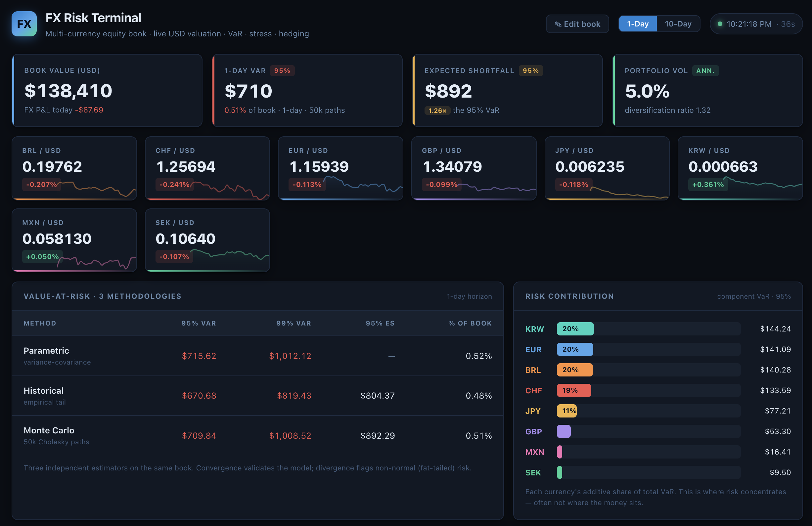Image resolution: width=812 pixels, height=526 pixels.
Task: Click the BRL 20% contribution bar
Action: pos(575,370)
